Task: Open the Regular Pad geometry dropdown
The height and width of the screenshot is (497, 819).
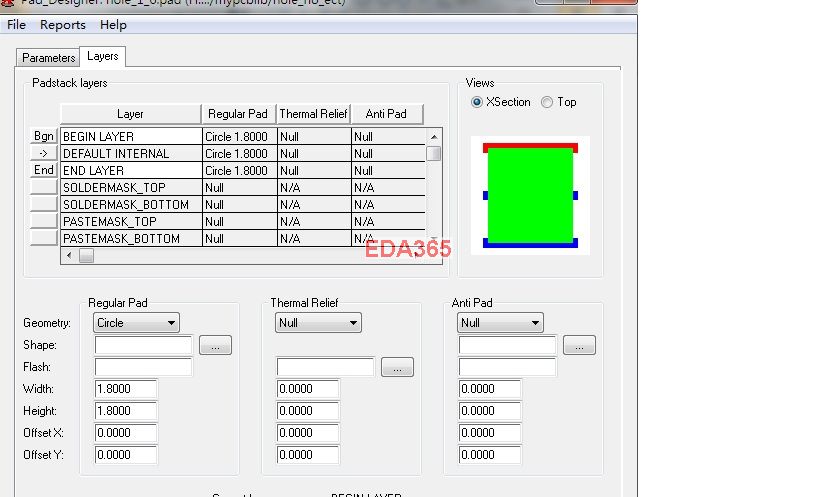Action: click(x=136, y=323)
